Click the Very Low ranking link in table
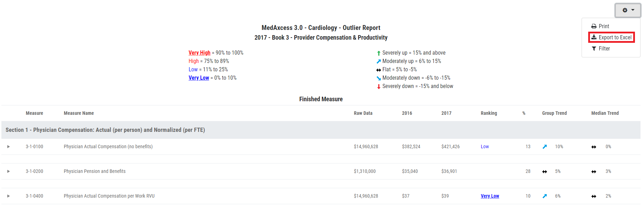Viewport: 644px width, 207px height. click(x=490, y=196)
